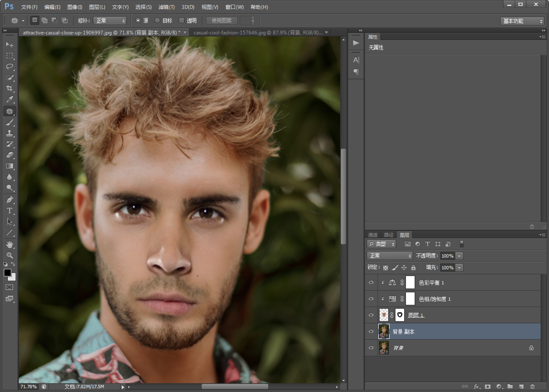This screenshot has height=392, width=549.
Task: Expand the 不透明度 opacity slider arrow
Action: [x=459, y=256]
